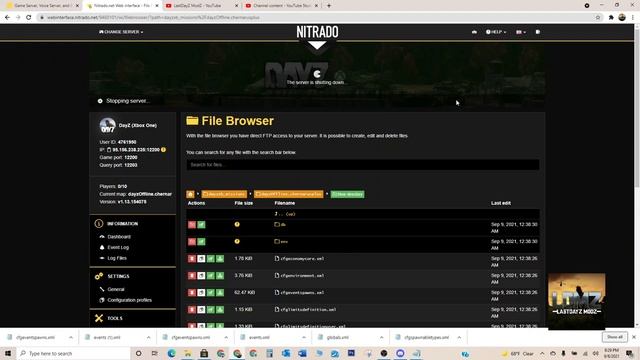Viewport: 640px width, 360px height.
Task: Delete the cfgeventspawns.xml file
Action: point(192,293)
